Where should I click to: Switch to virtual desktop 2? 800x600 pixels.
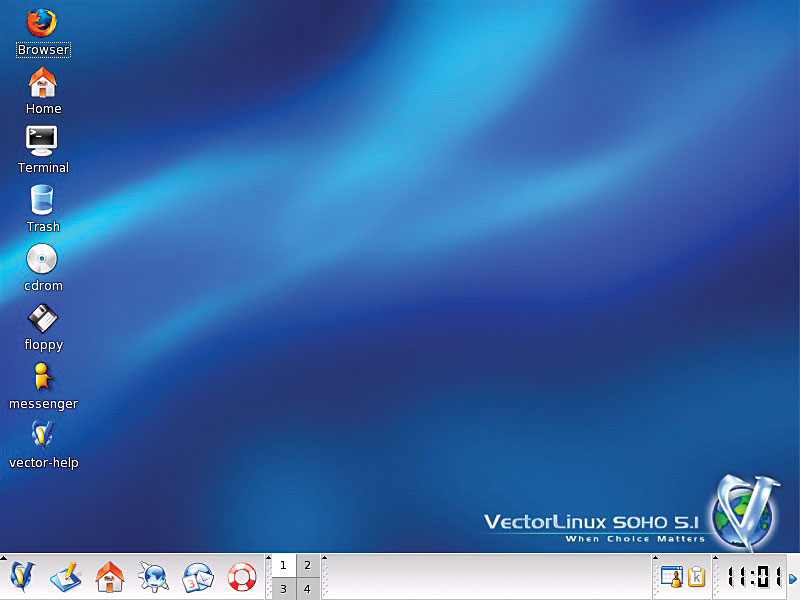pos(308,565)
